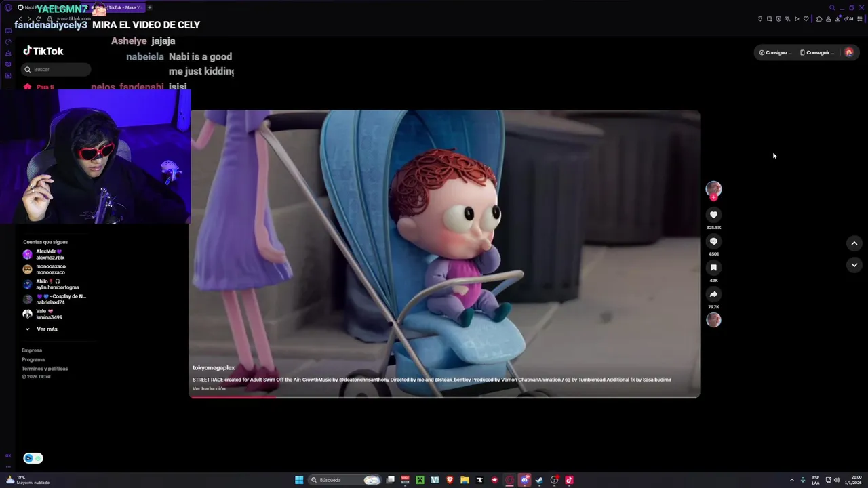
Task: Open the browser easy setup sliders icon
Action: 860,19
